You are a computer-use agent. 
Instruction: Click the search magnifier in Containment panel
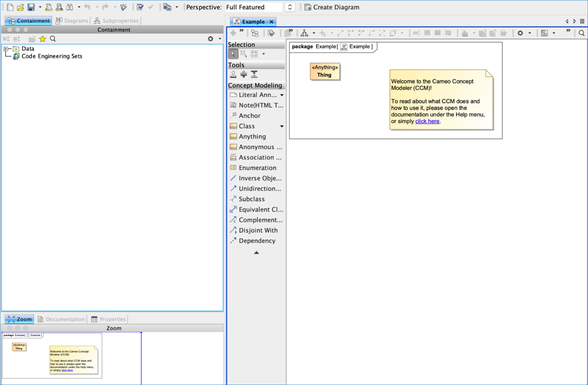coord(53,39)
